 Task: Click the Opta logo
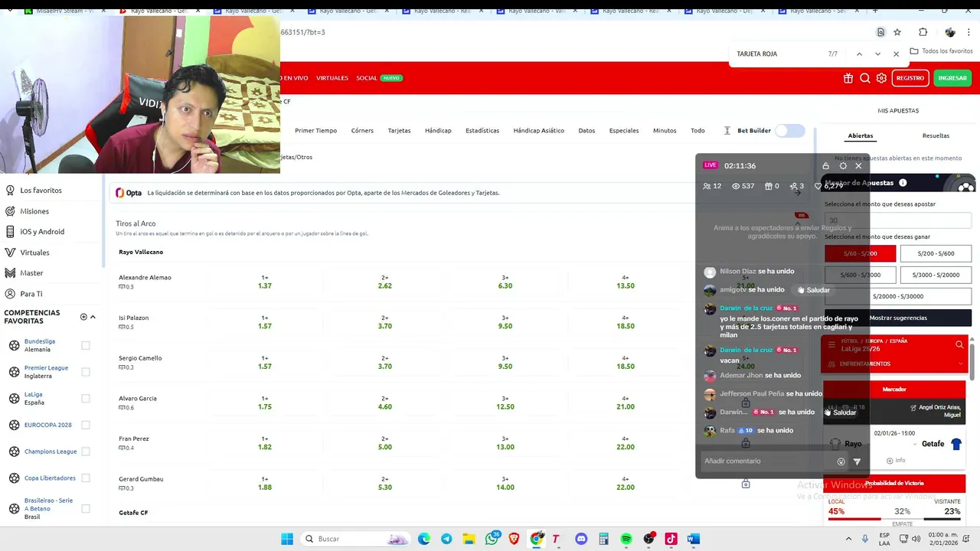[129, 193]
